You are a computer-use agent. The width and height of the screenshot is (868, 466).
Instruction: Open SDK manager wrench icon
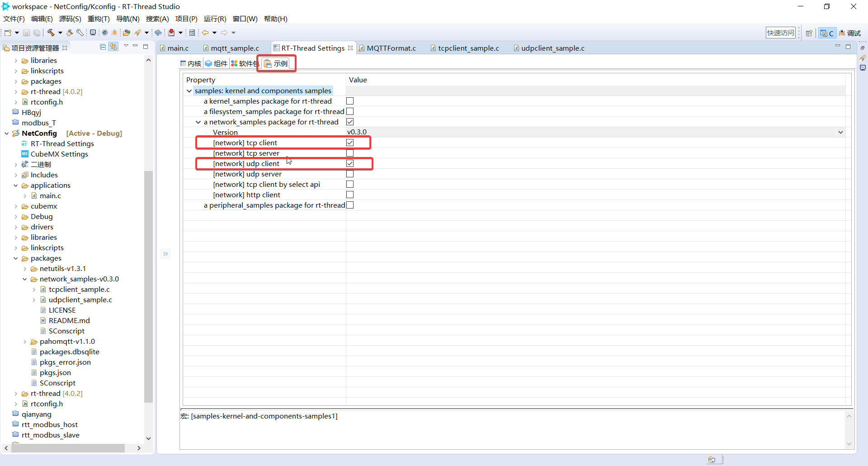pyautogui.click(x=80, y=33)
